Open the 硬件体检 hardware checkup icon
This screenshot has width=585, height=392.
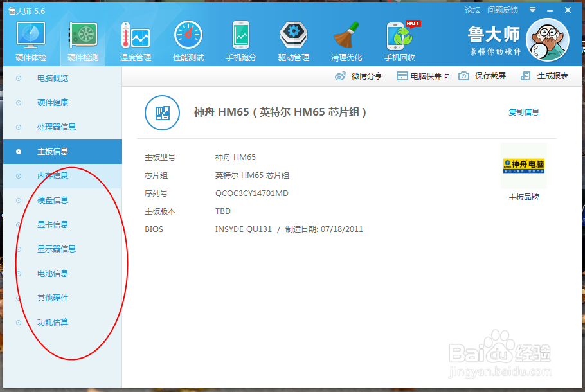tap(31, 35)
